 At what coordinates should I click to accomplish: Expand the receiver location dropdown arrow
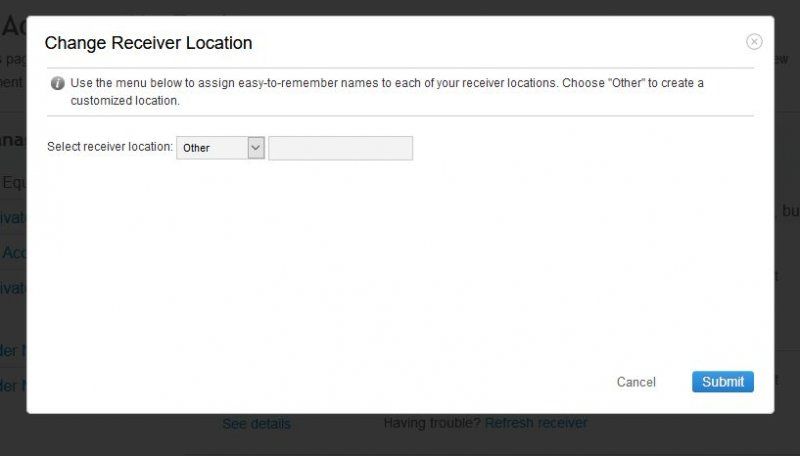pyautogui.click(x=255, y=148)
